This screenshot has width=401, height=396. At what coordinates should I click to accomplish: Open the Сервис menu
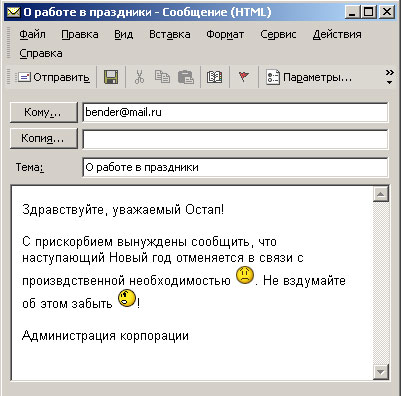(x=278, y=34)
